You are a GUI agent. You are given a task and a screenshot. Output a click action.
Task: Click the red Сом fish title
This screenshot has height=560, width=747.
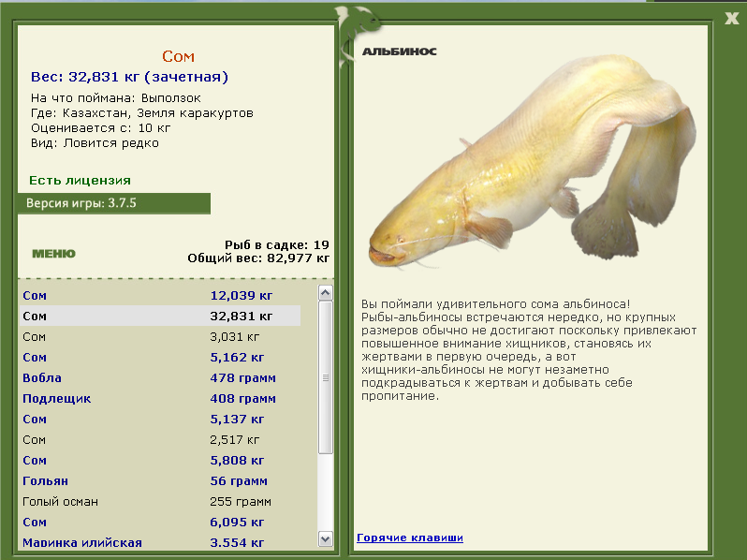pos(178,56)
